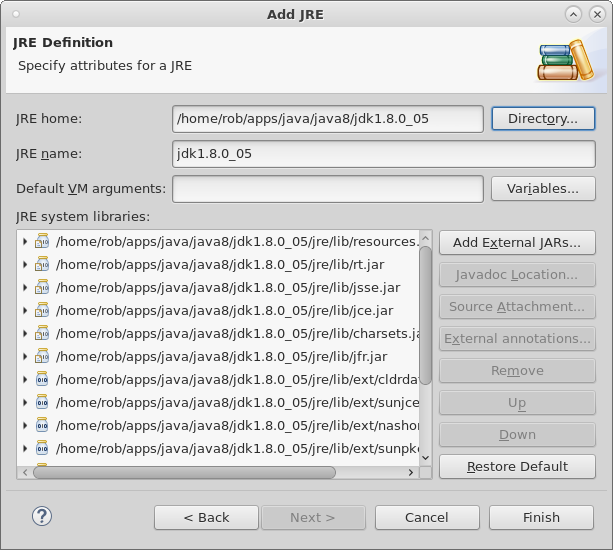Click the jar icon beside charsets.jar

click(x=42, y=334)
